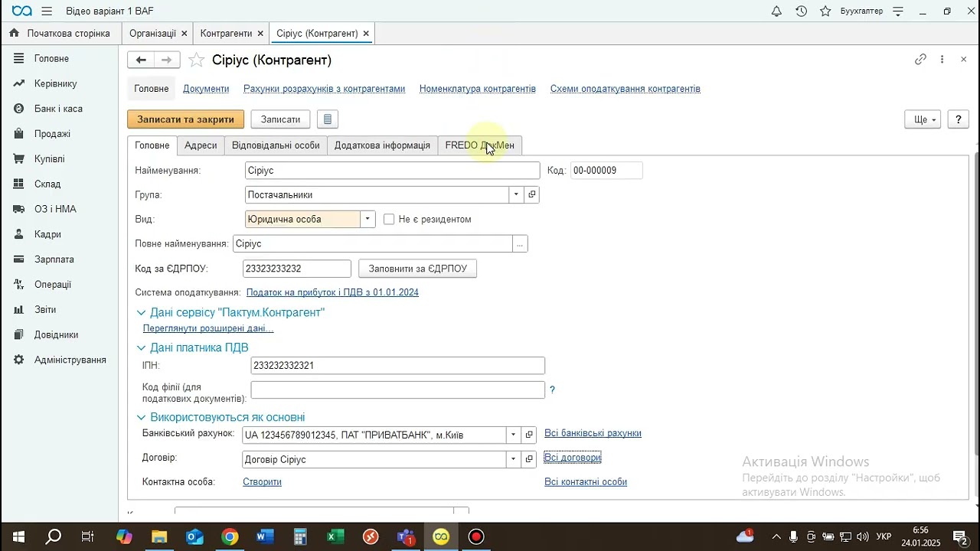Click Створити link for Контактна особа

(262, 482)
